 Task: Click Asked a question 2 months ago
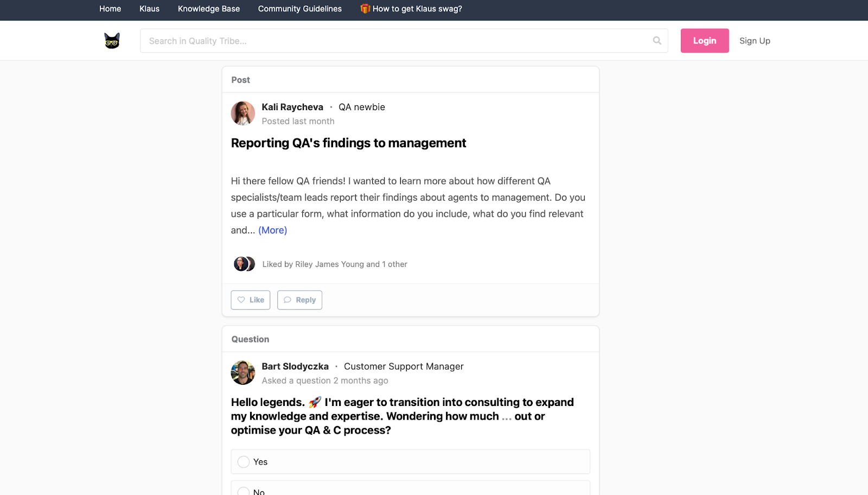click(325, 380)
